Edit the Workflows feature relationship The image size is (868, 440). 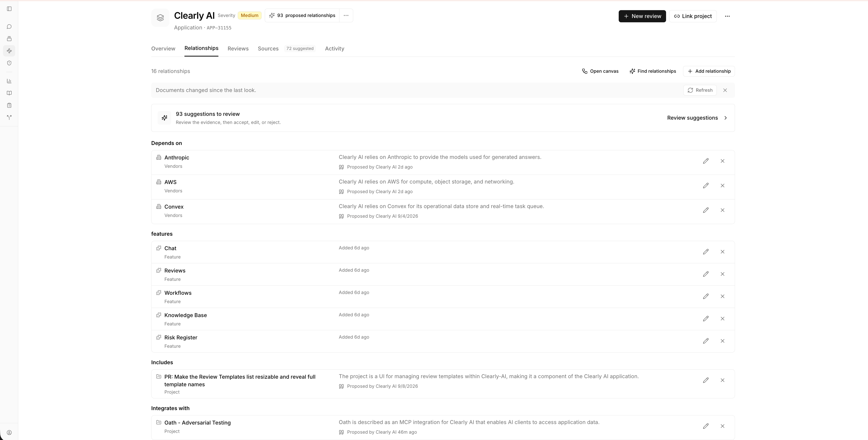(x=706, y=296)
